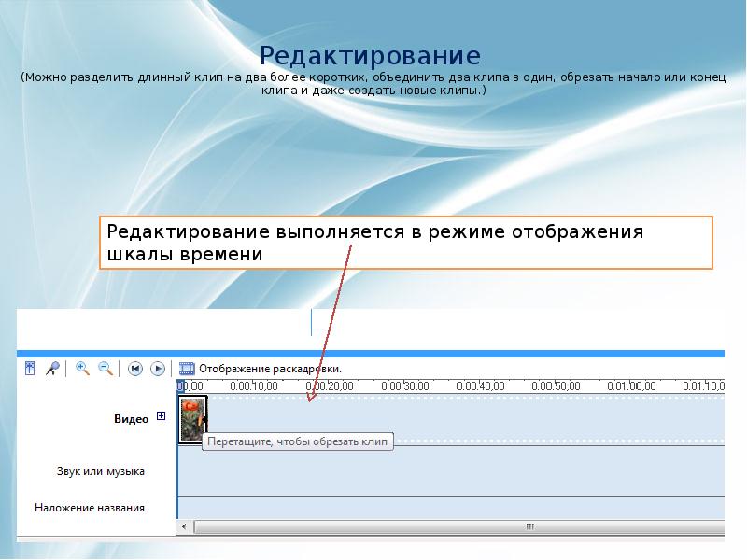Click the 'Звук или музыка' track label
Image resolution: width=747 pixels, height=560 pixels.
100,471
